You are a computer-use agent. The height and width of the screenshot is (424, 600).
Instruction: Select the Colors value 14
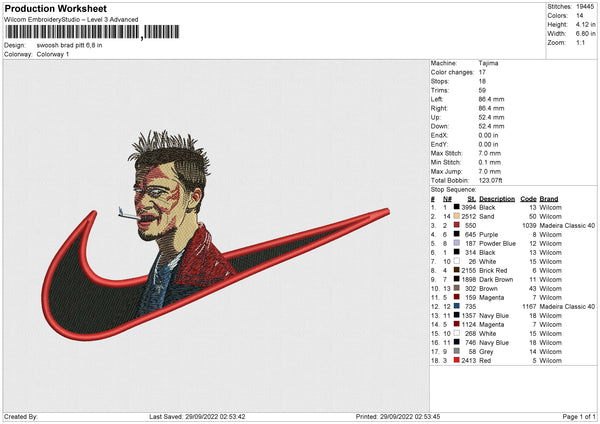[579, 16]
